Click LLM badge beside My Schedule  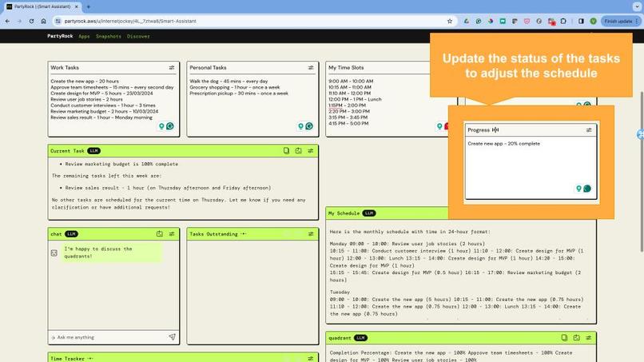tap(369, 213)
